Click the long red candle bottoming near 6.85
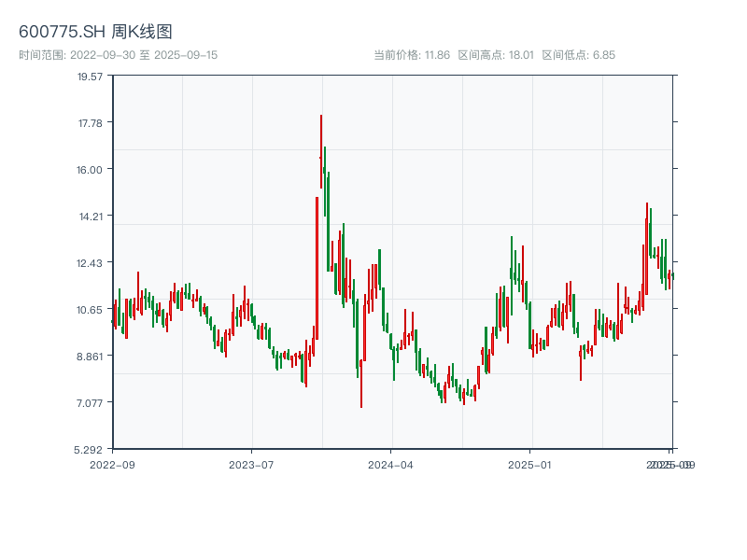Image resolution: width=747 pixels, height=560 pixels. 361,384
